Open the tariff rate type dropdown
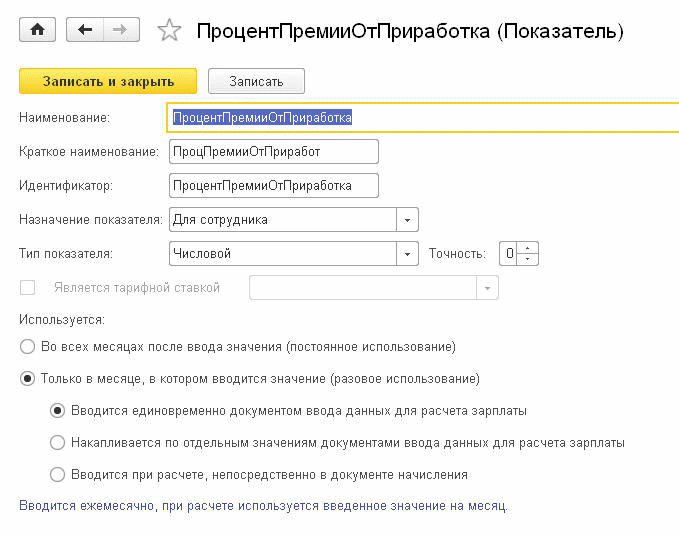This screenshot has width=679, height=536. pos(487,287)
